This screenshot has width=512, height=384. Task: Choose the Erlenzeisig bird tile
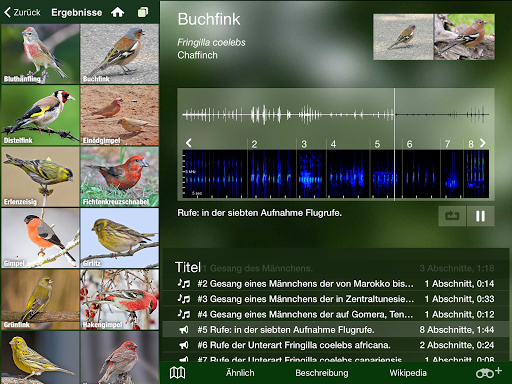click(40, 177)
